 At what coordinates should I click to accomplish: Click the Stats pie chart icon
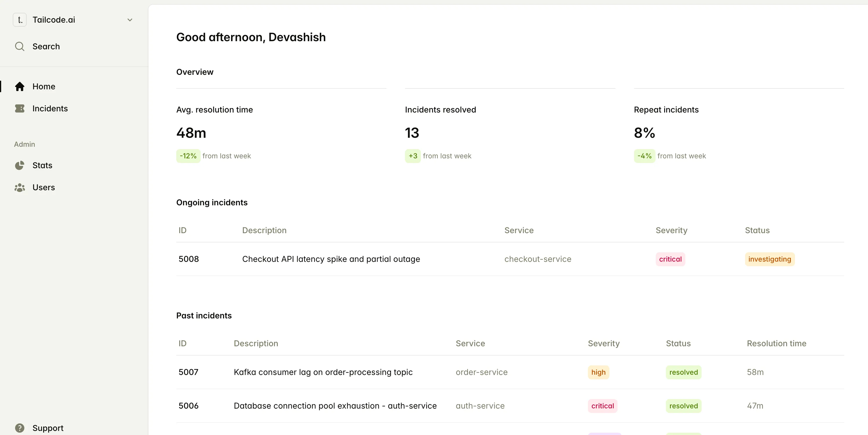(x=19, y=165)
